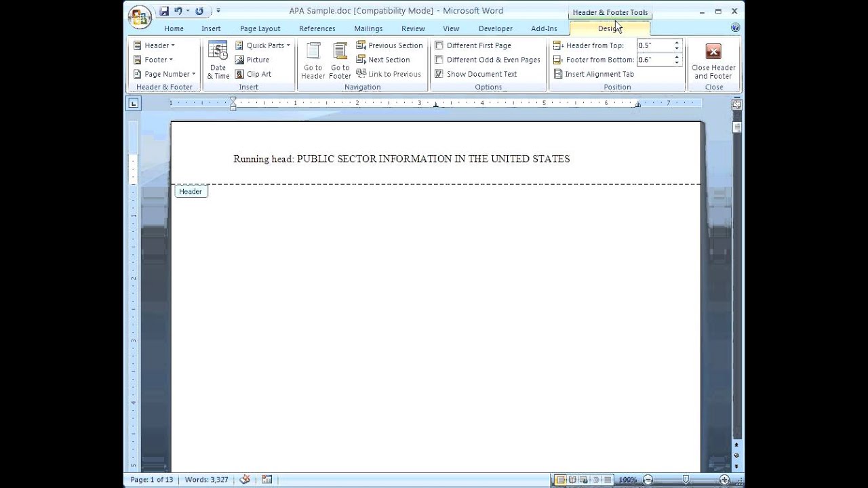Viewport: 868px width, 488px height.
Task: Click the vertical scrollbar thumb
Action: pos(736,127)
